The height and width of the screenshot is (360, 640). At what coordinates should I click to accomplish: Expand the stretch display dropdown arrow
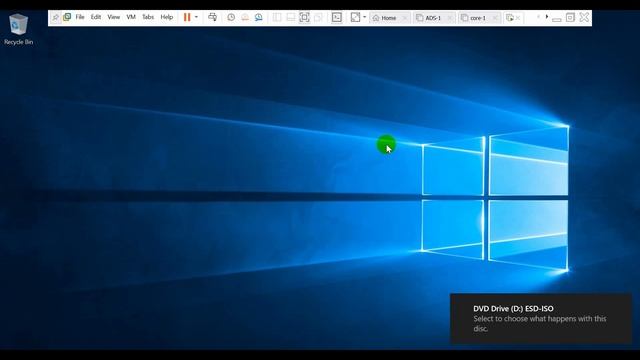point(364,17)
